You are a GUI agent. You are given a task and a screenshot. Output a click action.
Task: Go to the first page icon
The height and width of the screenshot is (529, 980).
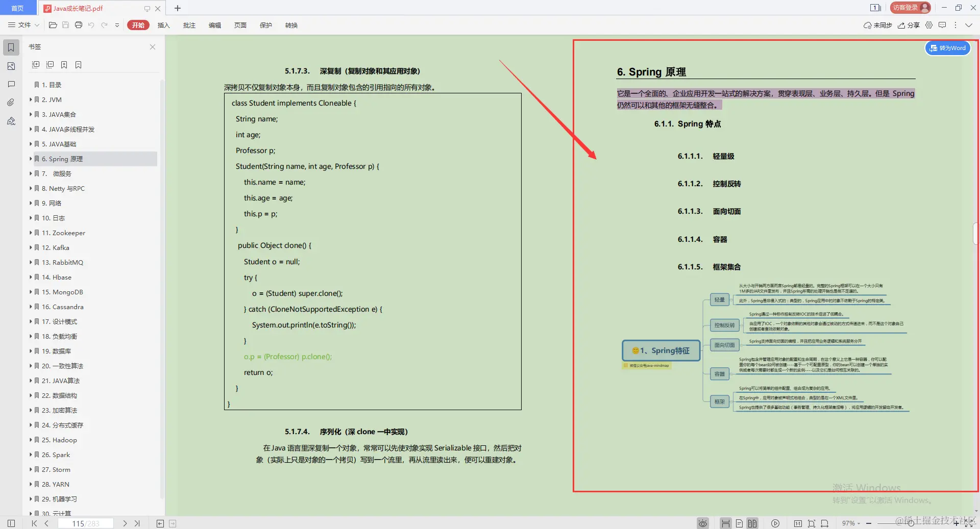point(34,523)
